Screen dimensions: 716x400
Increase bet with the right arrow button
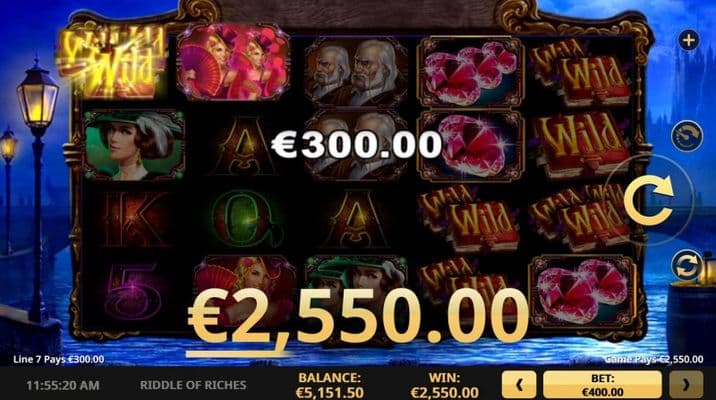pyautogui.click(x=686, y=384)
